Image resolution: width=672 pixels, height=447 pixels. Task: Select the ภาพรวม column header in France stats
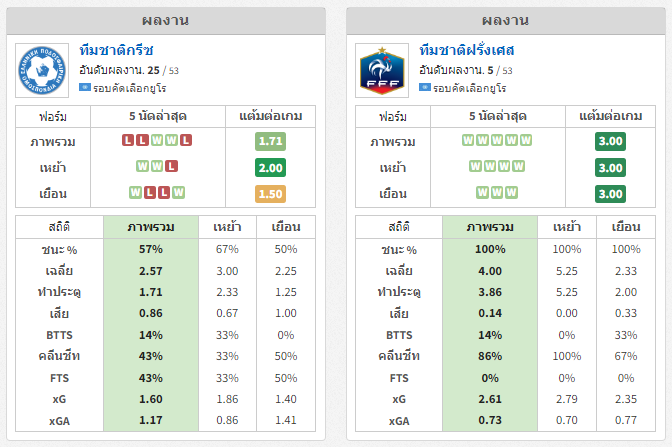click(x=490, y=227)
